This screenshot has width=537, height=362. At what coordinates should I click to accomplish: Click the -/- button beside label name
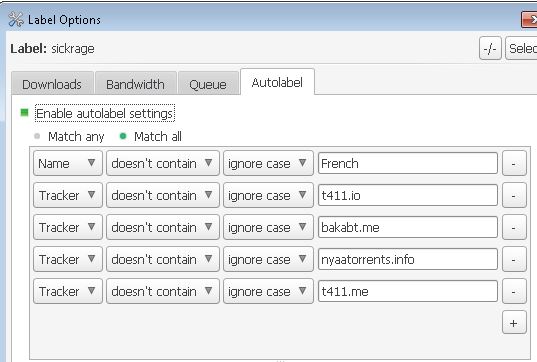tap(490, 48)
